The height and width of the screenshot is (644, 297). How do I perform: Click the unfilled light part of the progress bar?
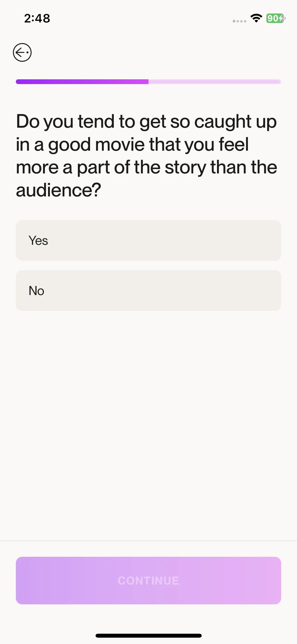click(x=215, y=82)
